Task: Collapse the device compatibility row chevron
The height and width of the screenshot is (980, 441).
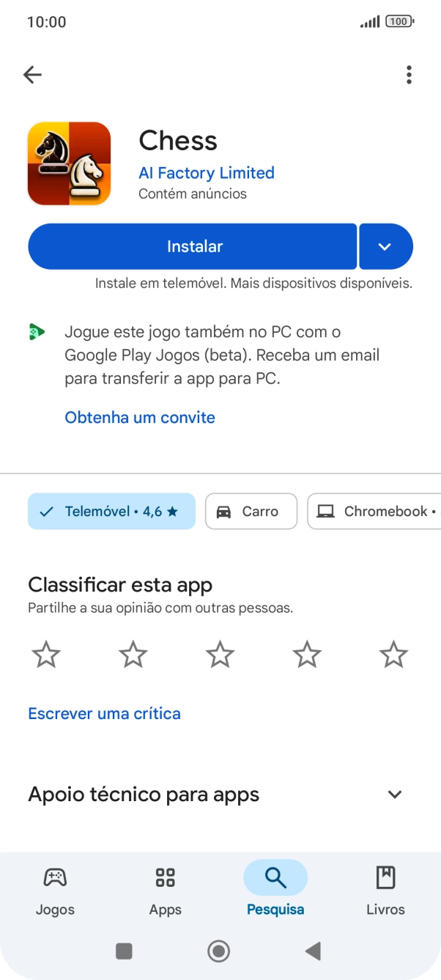Action: tap(394, 795)
